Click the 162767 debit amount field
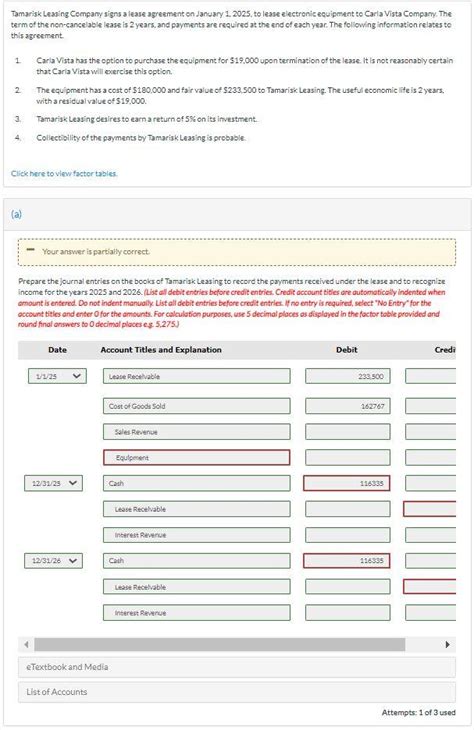The width and height of the screenshot is (474, 730). pos(348,406)
